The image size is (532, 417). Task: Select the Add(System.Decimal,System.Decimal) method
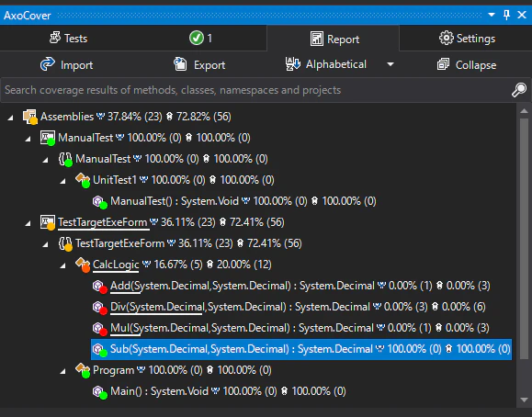(300, 286)
